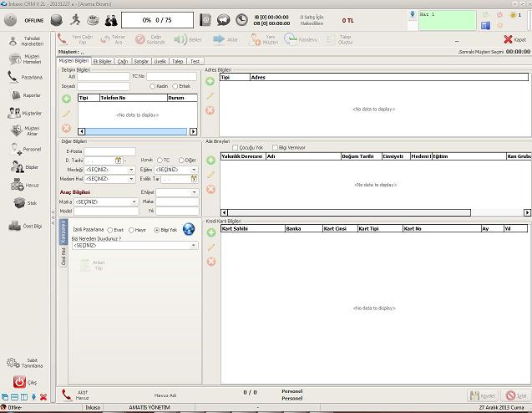Viewport: 532px width, 413px height.
Task: Click the Randevu toolbar button
Action: [x=301, y=39]
